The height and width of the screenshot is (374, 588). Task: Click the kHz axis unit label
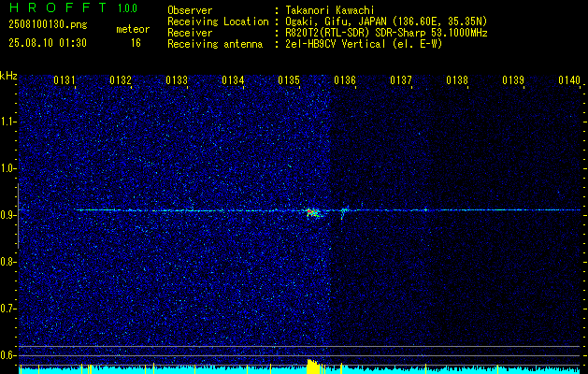(8, 76)
